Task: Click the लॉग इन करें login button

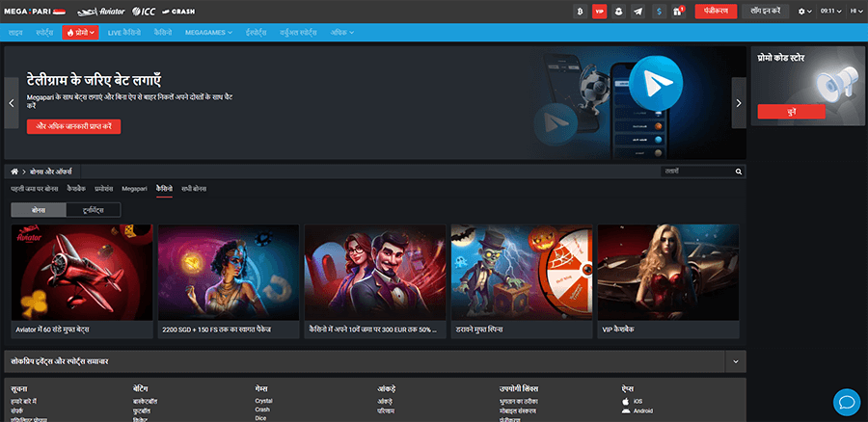Action: 765,11
